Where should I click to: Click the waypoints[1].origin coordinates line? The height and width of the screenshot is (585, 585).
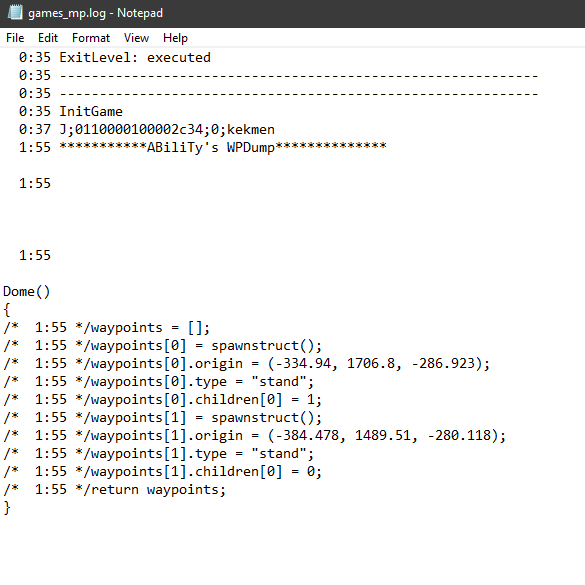[254, 435]
